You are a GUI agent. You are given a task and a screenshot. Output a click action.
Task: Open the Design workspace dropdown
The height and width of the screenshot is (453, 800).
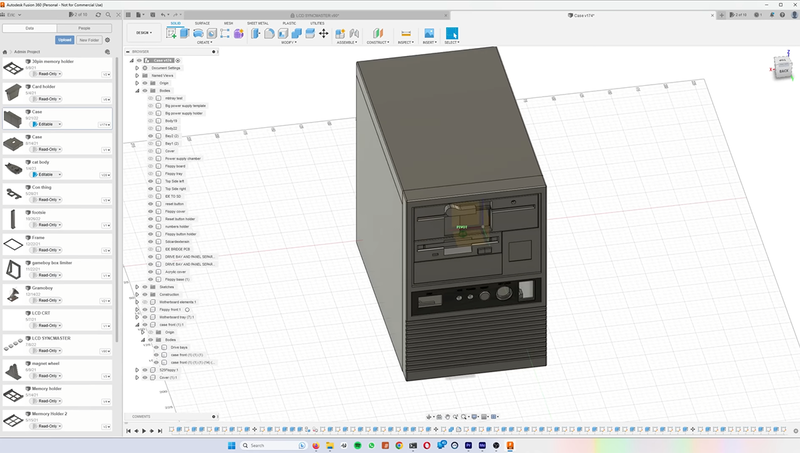click(143, 33)
